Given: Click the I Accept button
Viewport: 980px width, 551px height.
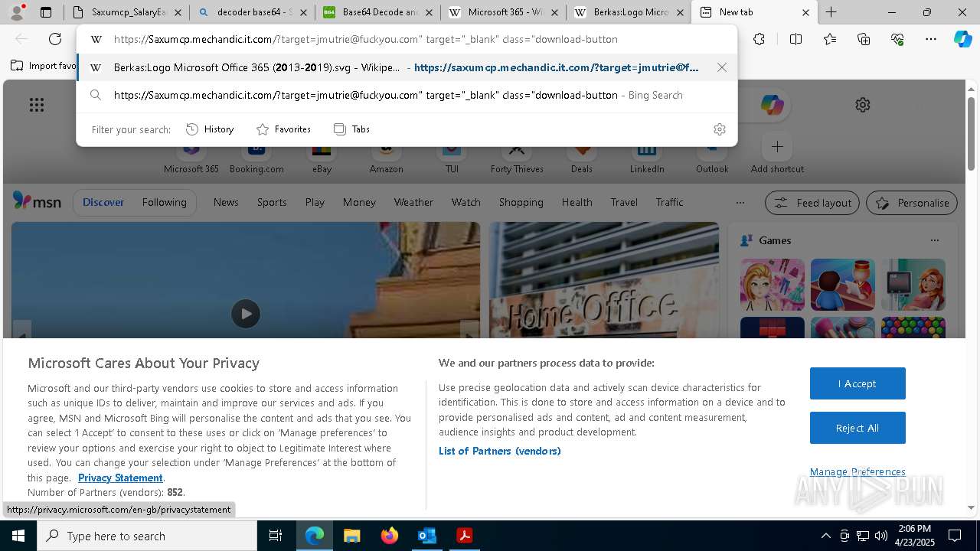Looking at the screenshot, I should click(x=857, y=383).
